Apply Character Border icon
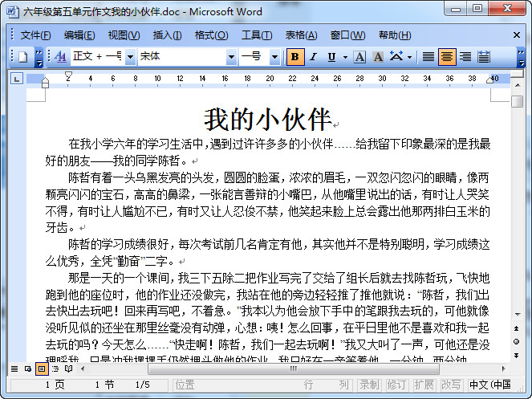This screenshot has width=532, height=399. [359, 57]
